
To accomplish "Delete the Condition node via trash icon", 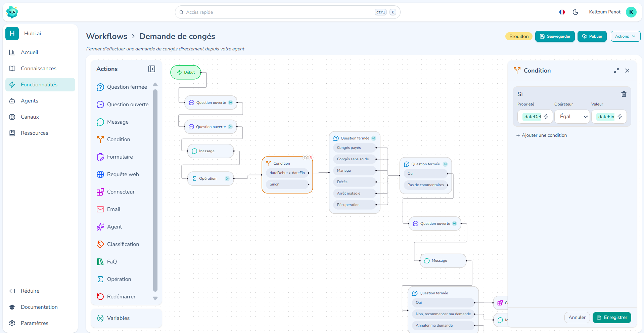I will tap(311, 158).
